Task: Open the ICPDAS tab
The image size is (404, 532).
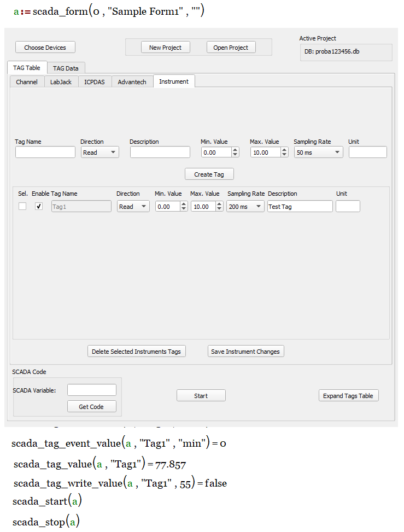Action: (95, 82)
